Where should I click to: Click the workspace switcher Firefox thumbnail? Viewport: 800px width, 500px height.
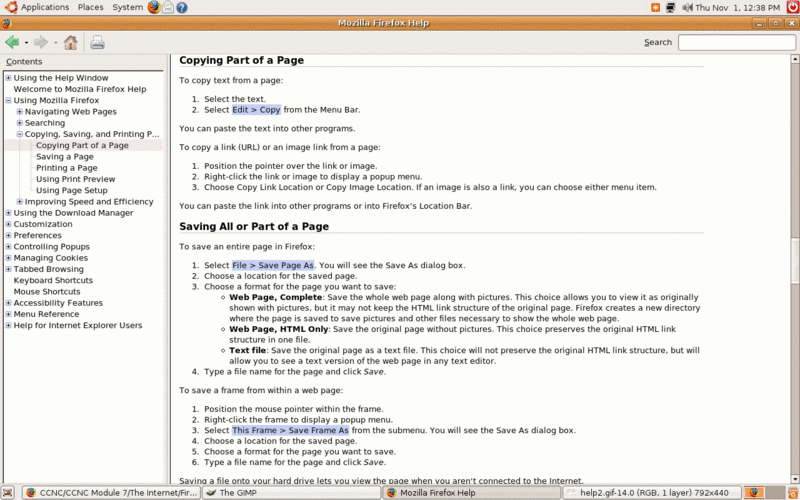pyautogui.click(x=755, y=493)
